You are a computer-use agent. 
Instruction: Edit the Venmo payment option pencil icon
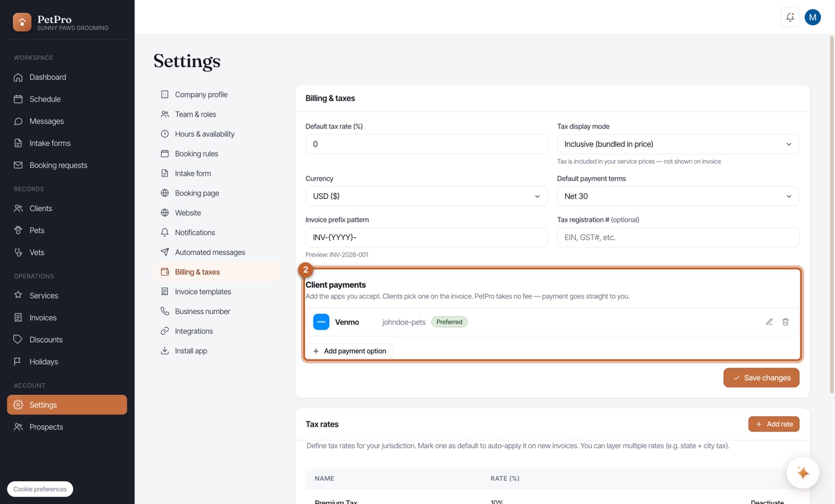click(x=769, y=322)
